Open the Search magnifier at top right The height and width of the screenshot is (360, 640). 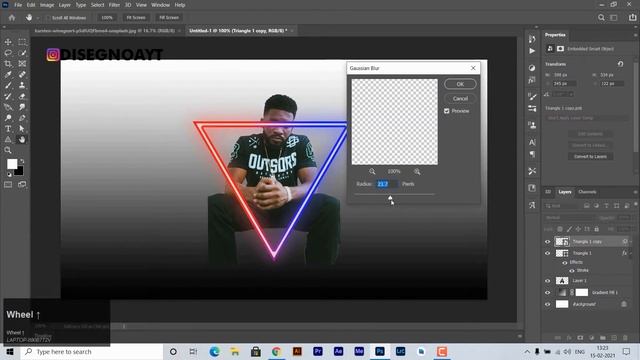pyautogui.click(x=601, y=18)
